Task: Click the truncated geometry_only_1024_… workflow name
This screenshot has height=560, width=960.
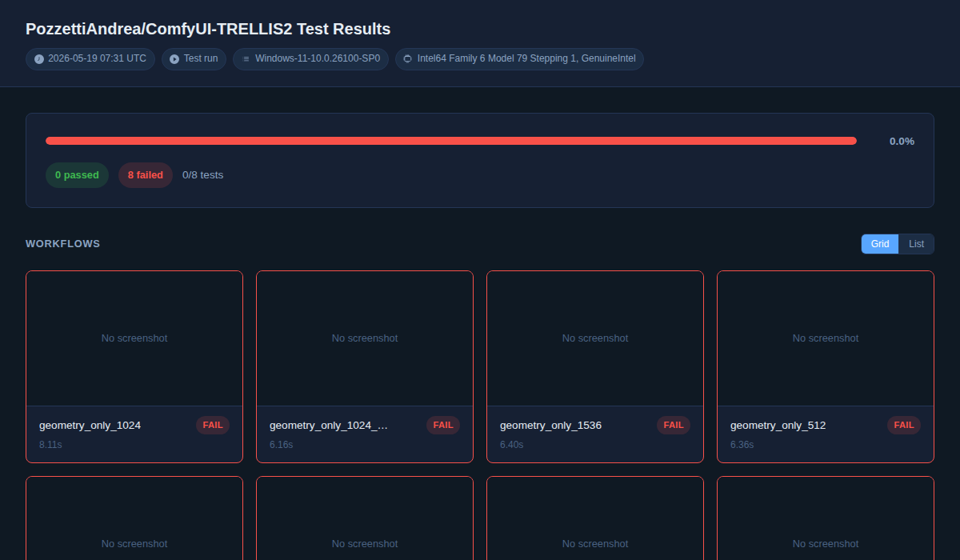Action: [329, 426]
